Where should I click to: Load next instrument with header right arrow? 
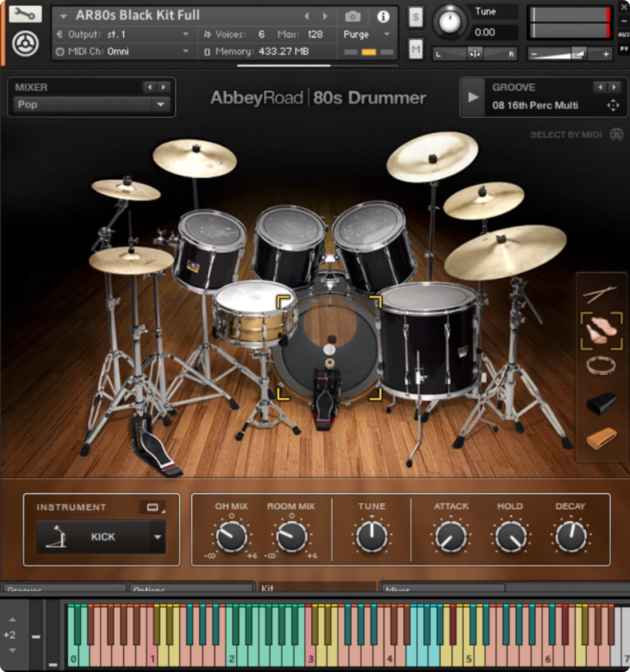coord(325,16)
